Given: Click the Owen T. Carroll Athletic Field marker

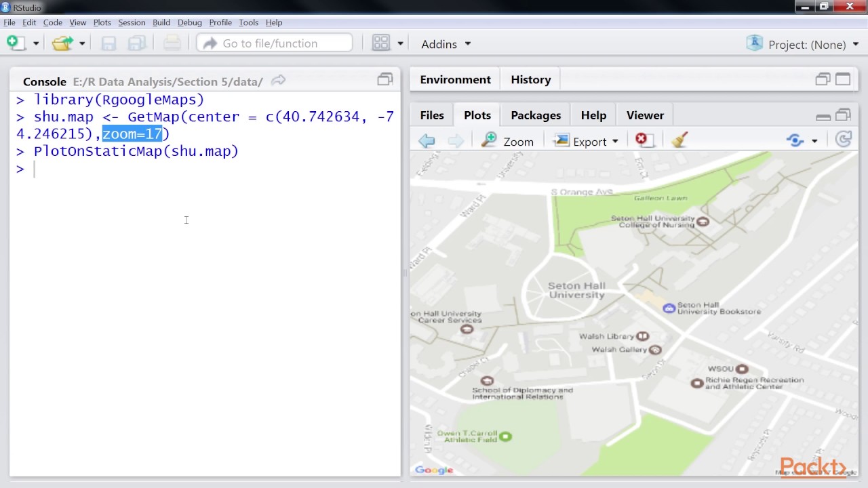Looking at the screenshot, I should tap(505, 436).
